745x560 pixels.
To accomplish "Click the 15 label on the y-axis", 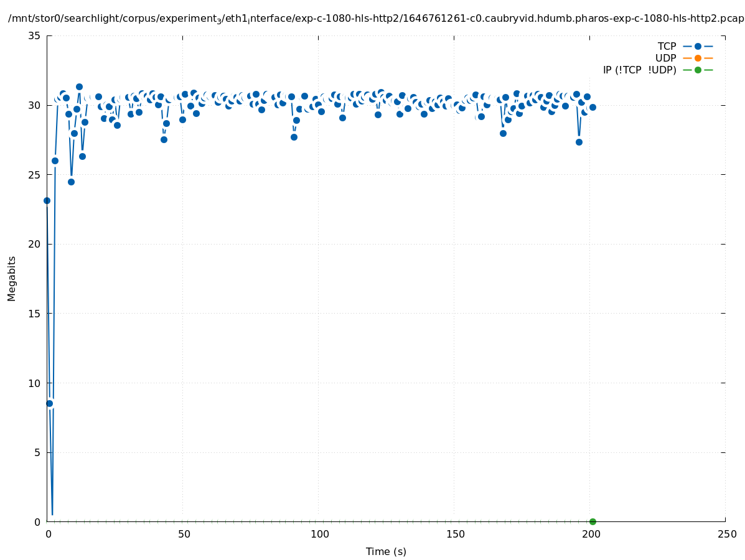I will [x=34, y=314].
